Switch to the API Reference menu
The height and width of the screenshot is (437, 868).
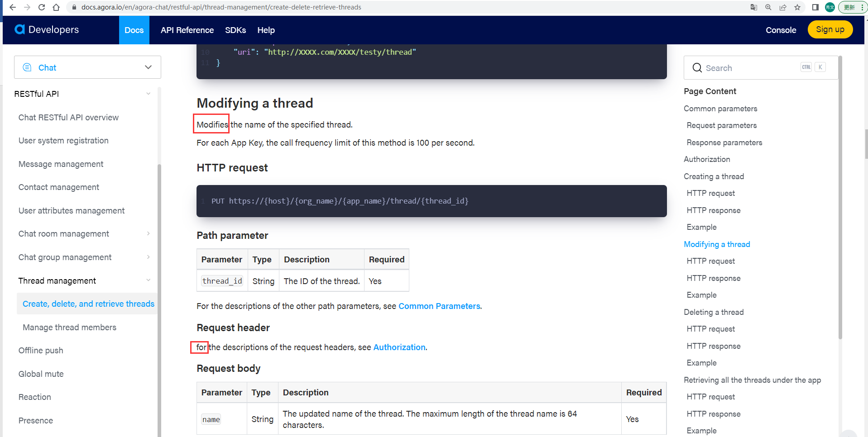[x=187, y=30]
